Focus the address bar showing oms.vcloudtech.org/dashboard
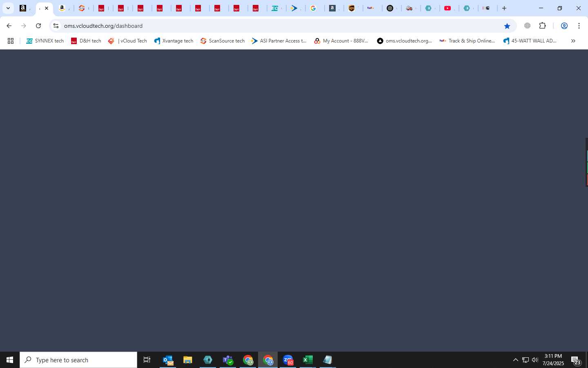Image resolution: width=588 pixels, height=368 pixels. (282, 26)
